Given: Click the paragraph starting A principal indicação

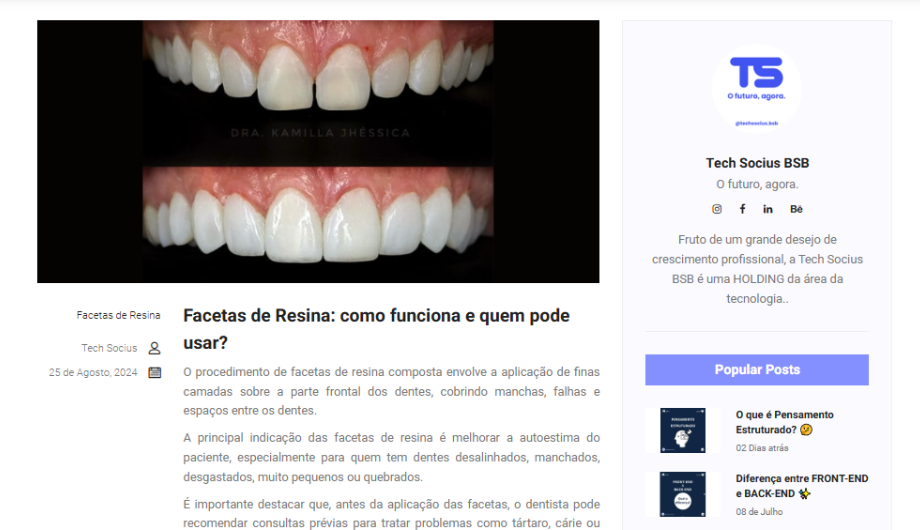Looking at the screenshot, I should click(391, 457).
